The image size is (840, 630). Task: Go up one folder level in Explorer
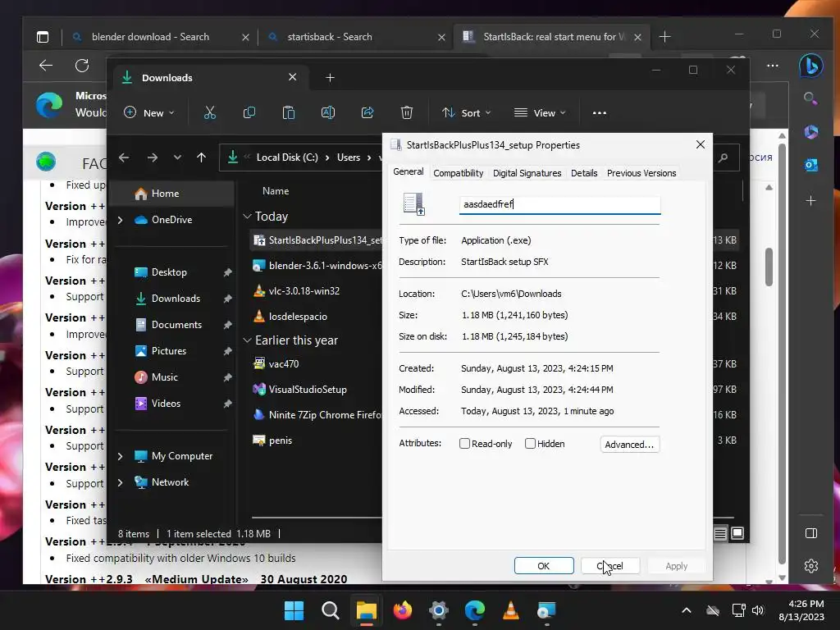[202, 157]
